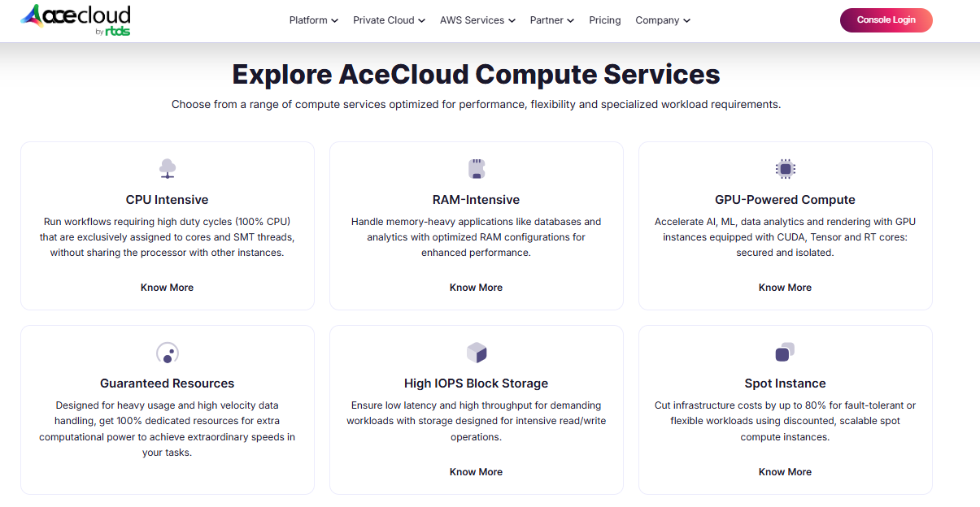Open the Partner menu

pyautogui.click(x=552, y=20)
